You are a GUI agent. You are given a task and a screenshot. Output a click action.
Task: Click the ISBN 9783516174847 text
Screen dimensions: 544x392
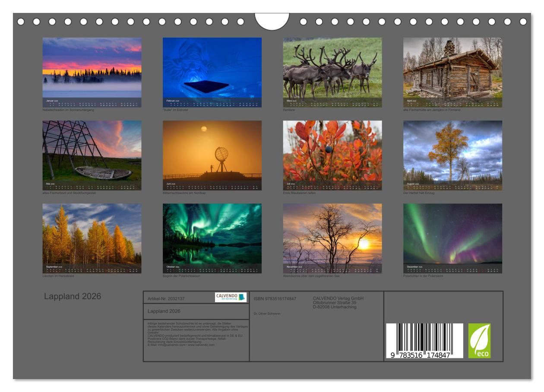[275, 299]
